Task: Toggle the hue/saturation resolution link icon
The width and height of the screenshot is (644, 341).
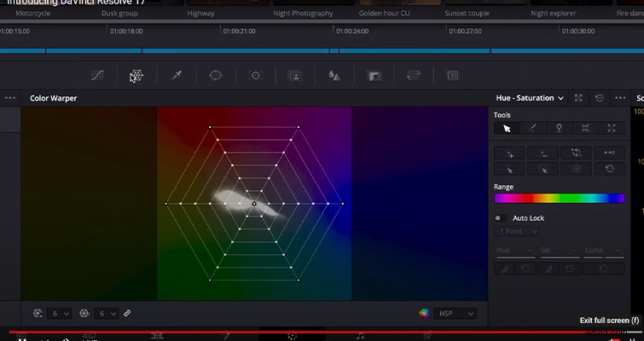Action: tap(127, 313)
